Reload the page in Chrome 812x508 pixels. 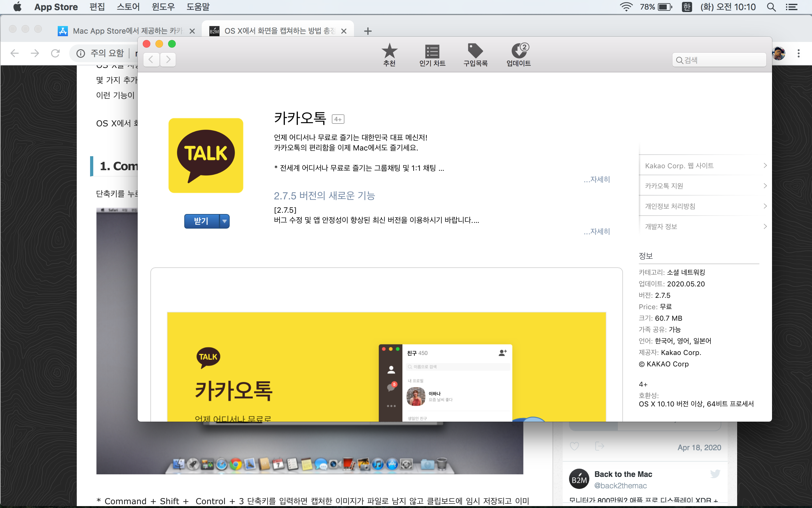[56, 53]
